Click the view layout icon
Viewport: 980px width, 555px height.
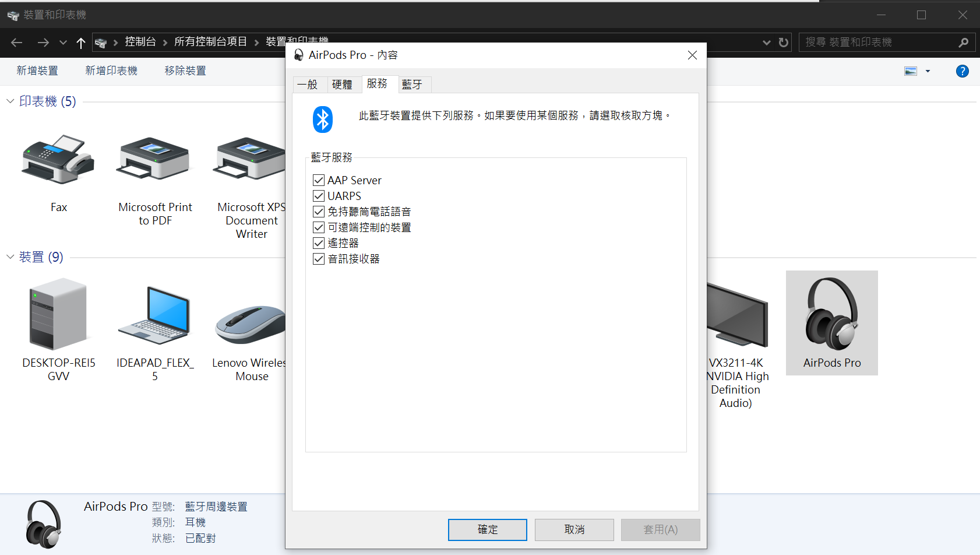click(911, 71)
